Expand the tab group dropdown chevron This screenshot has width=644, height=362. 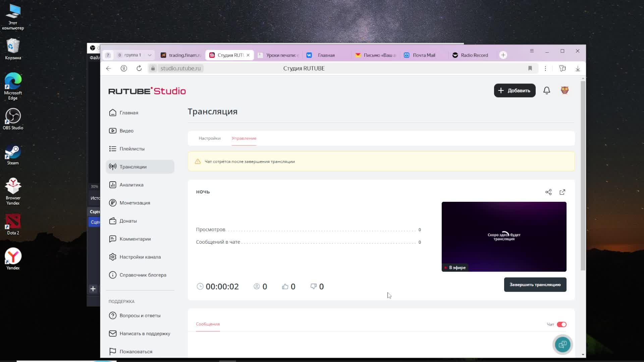(150, 55)
